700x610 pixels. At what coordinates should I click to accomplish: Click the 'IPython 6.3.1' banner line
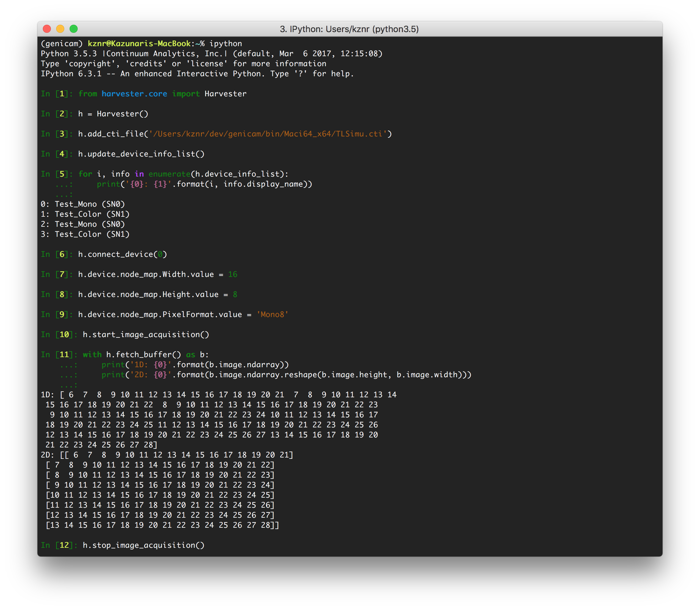(197, 74)
